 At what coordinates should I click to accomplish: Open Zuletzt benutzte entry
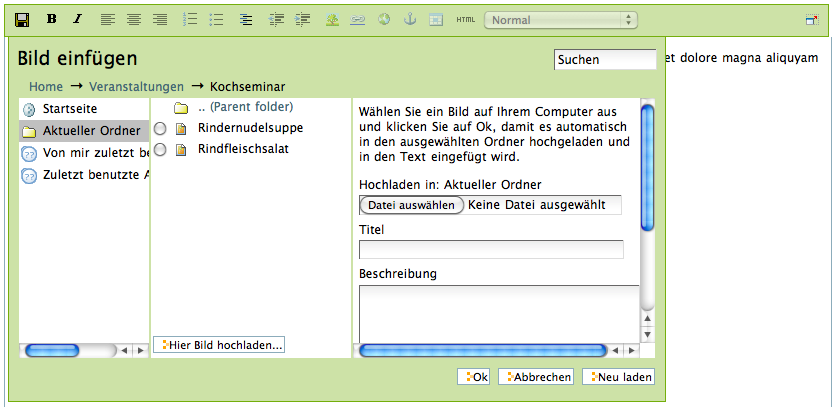(84, 175)
